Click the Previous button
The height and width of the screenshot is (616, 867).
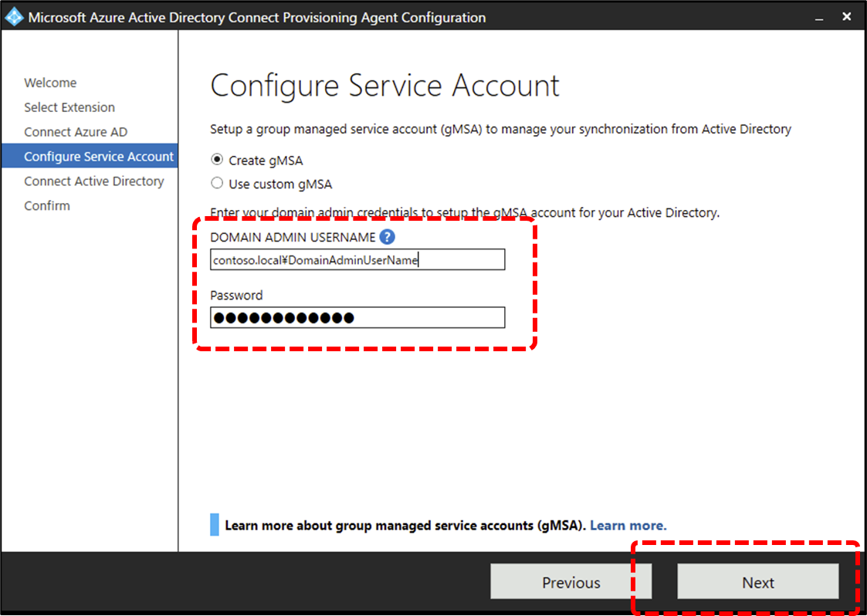pyautogui.click(x=571, y=582)
